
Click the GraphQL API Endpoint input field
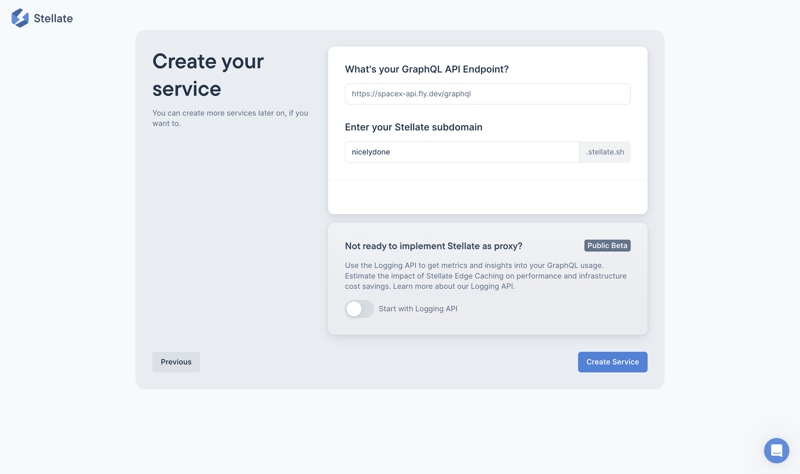coord(487,94)
